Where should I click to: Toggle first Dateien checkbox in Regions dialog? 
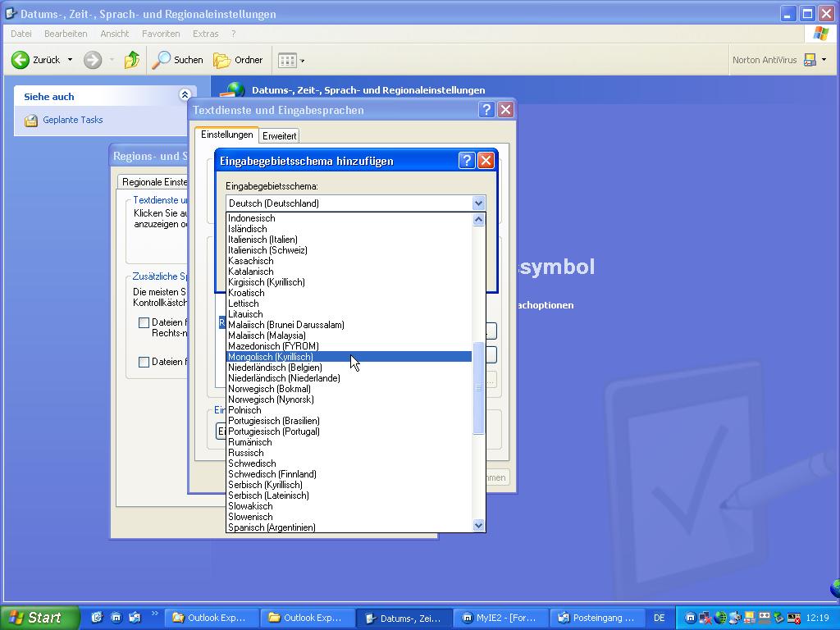(x=144, y=322)
